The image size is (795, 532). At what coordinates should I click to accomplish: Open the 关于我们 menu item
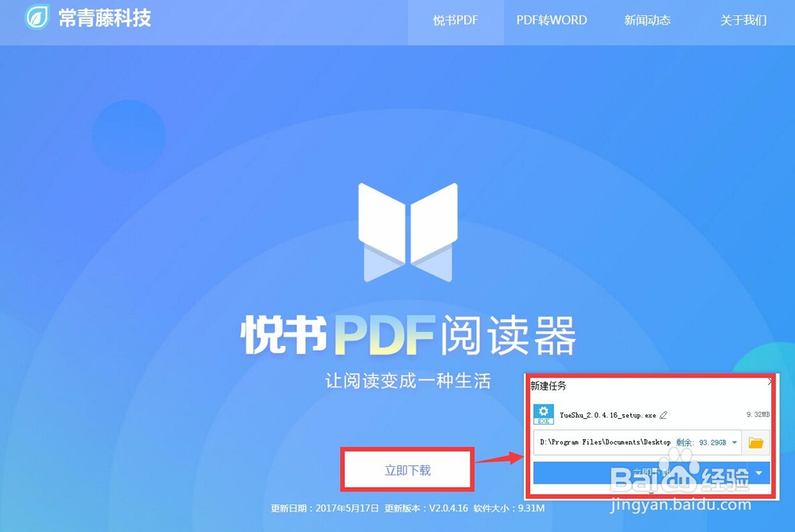pyautogui.click(x=743, y=21)
